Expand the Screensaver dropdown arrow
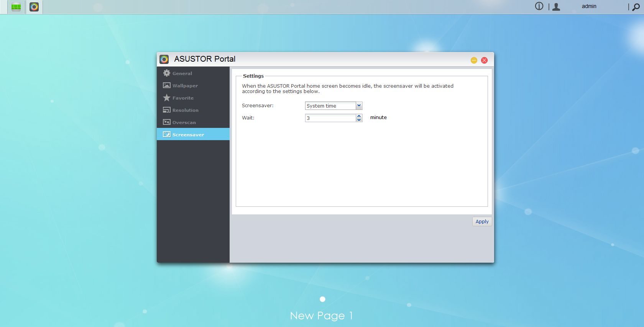Screen dimensions: 644x327 [359, 106]
